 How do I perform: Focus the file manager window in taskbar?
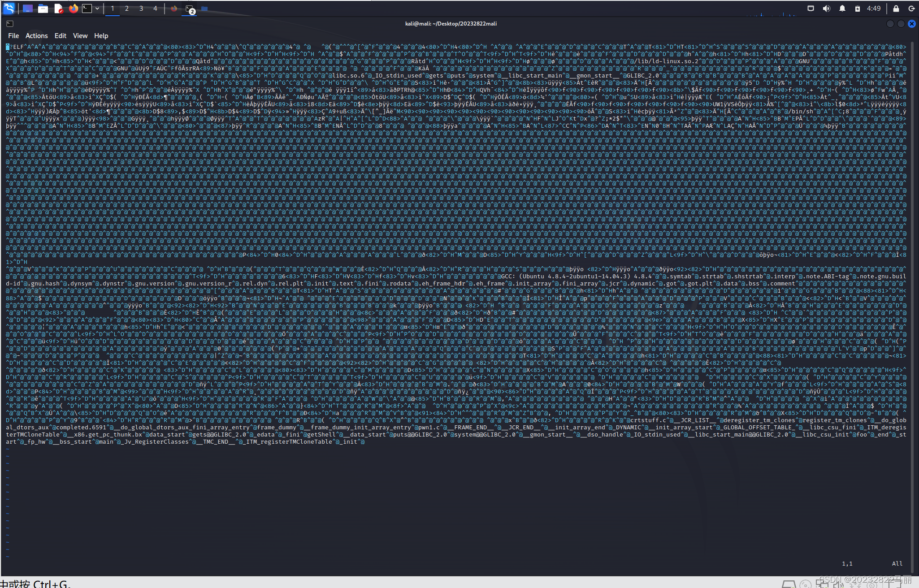pos(204,8)
